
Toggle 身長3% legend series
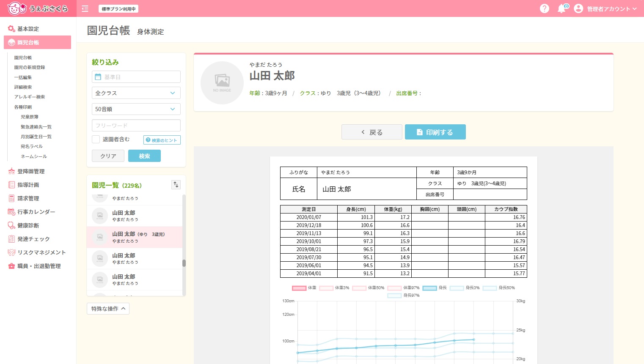pos(465,288)
